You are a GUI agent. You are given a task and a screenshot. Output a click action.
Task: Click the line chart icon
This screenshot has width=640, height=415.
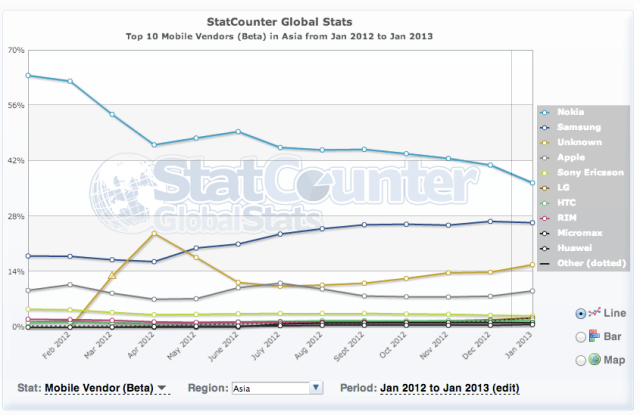(596, 312)
